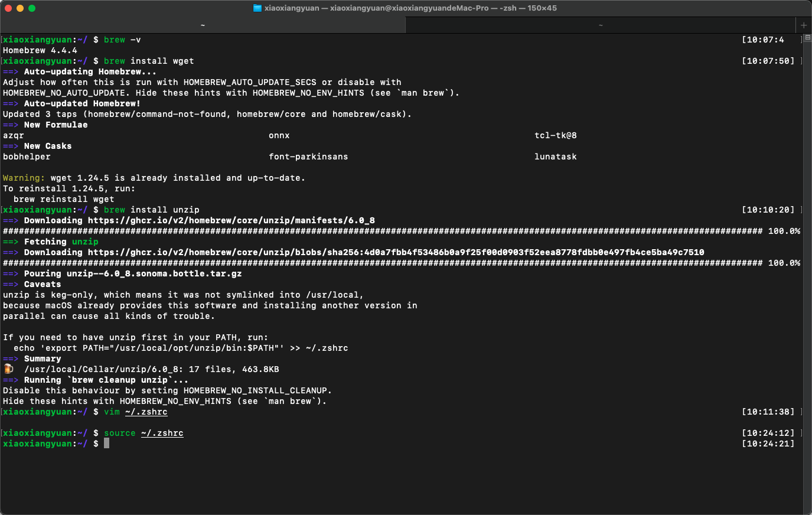Image resolution: width=812 pixels, height=515 pixels.
Task: Click the unzip manifests download URL
Action: coord(231,220)
